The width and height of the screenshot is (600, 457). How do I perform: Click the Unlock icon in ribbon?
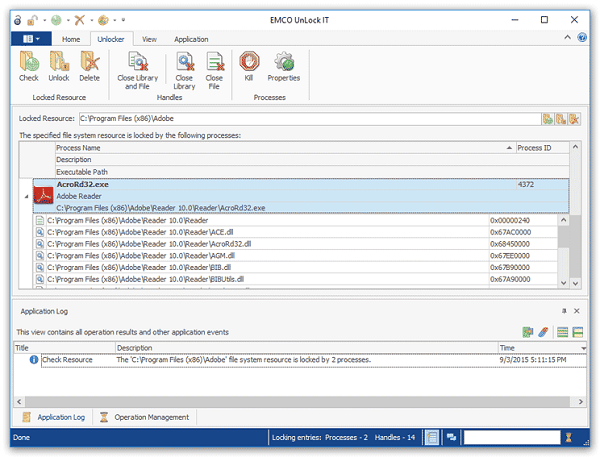(x=59, y=66)
